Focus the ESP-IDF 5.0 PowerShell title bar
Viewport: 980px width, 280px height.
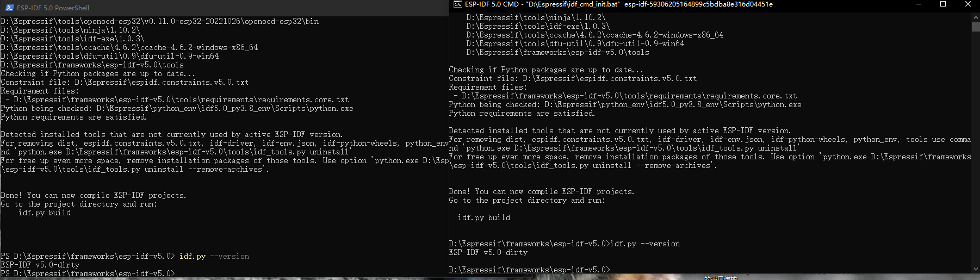pyautogui.click(x=218, y=8)
